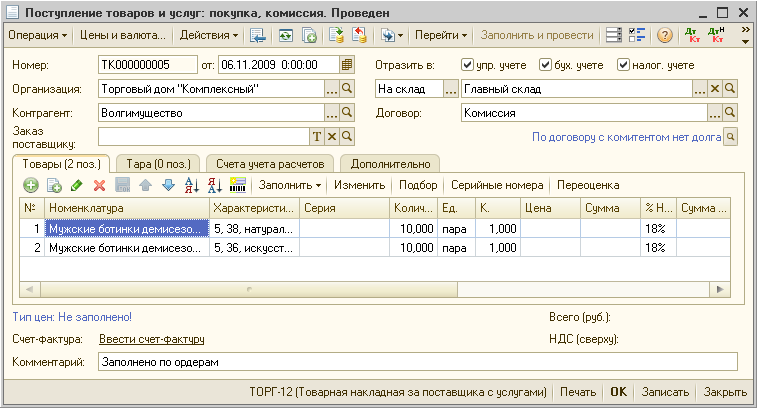This screenshot has width=757, height=408.
Task: Toggle the бух. учете checkbox
Action: click(545, 65)
